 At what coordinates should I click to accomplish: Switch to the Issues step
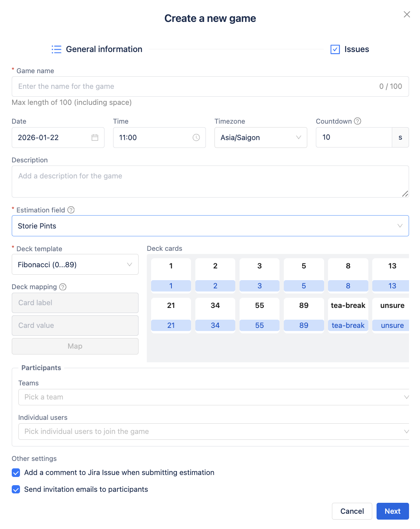pyautogui.click(x=356, y=49)
